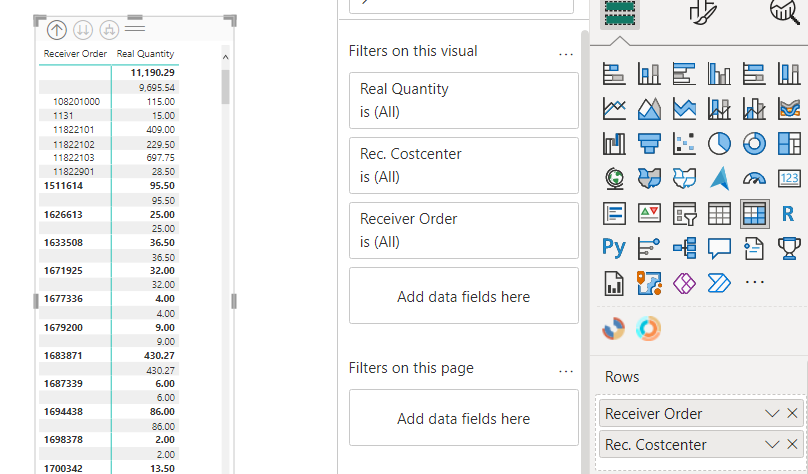Add the Gauge visual

(x=754, y=178)
